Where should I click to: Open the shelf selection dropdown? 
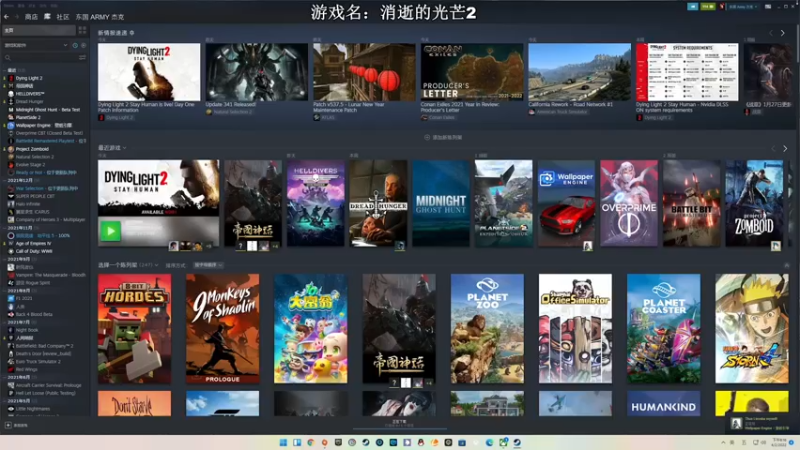click(x=128, y=265)
